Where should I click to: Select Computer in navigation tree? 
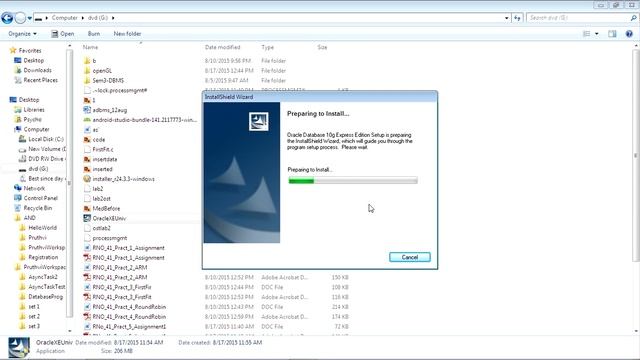[36, 129]
